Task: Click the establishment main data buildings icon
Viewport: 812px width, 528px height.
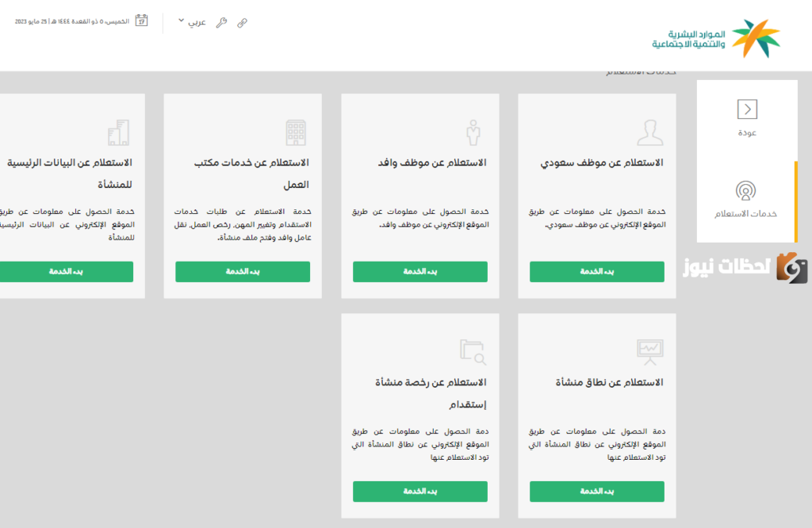Action: point(119,132)
